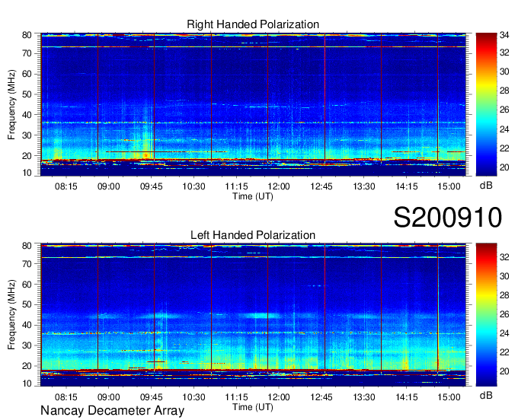Image resolution: width=518 pixels, height=420 pixels.
Task: Click the 08:15 tick label on upper plot
Action: (66, 186)
